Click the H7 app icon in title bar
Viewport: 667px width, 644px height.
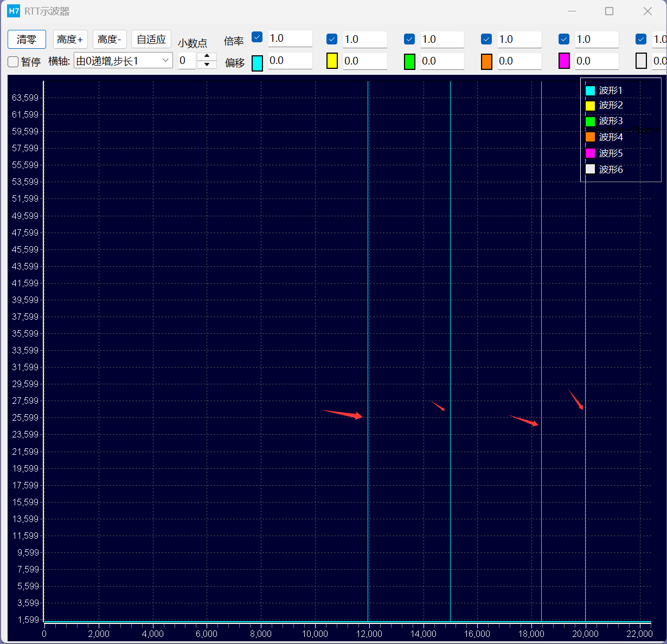[x=14, y=11]
